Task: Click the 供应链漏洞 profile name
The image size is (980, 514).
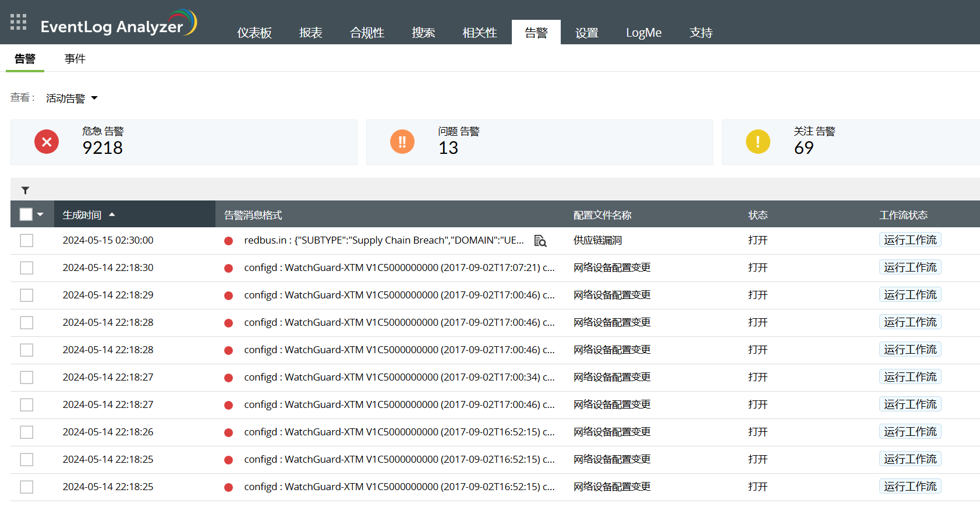Action: tap(598, 240)
